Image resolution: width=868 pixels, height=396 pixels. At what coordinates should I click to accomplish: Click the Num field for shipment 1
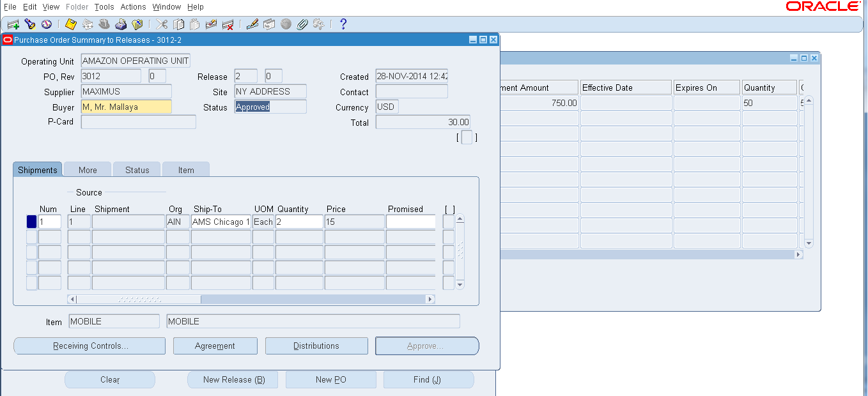click(50, 222)
